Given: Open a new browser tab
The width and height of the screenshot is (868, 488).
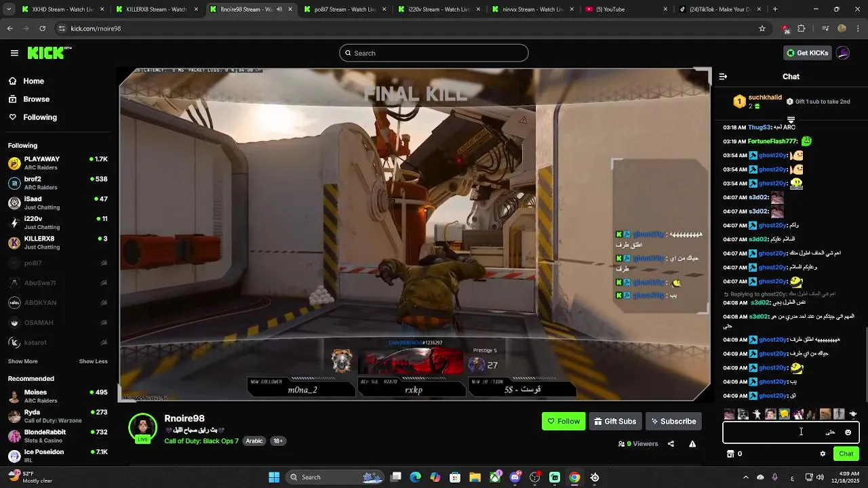Looking at the screenshot, I should click(x=775, y=9).
